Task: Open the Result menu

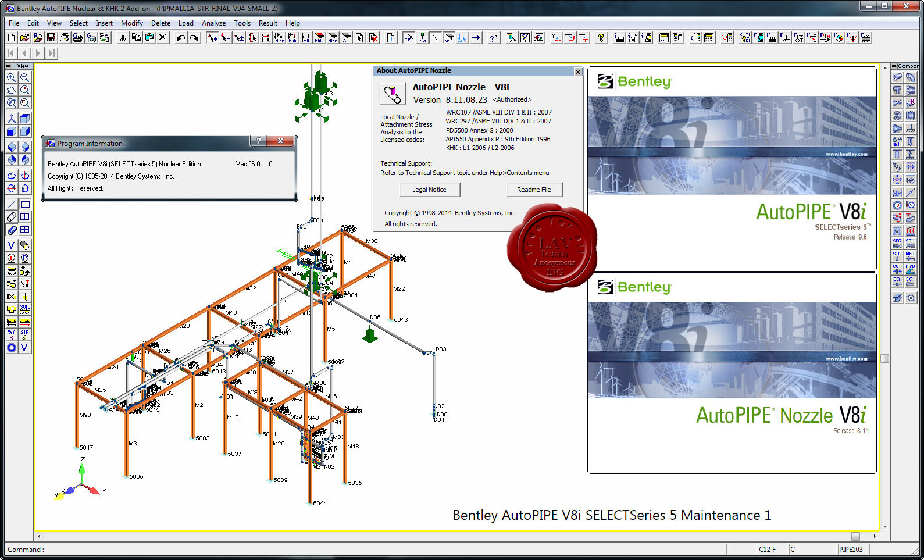Action: point(267,23)
